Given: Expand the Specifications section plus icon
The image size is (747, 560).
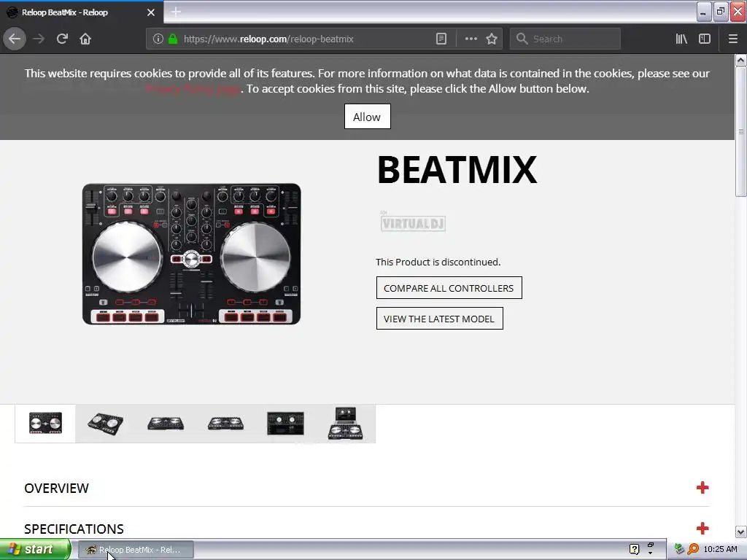Looking at the screenshot, I should pyautogui.click(x=703, y=529).
